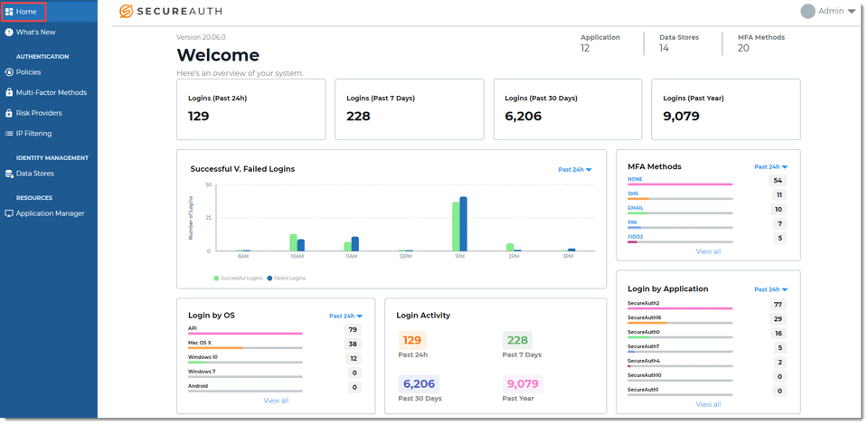
Task: Click the Data Stores count 14
Action: pyautogui.click(x=664, y=48)
